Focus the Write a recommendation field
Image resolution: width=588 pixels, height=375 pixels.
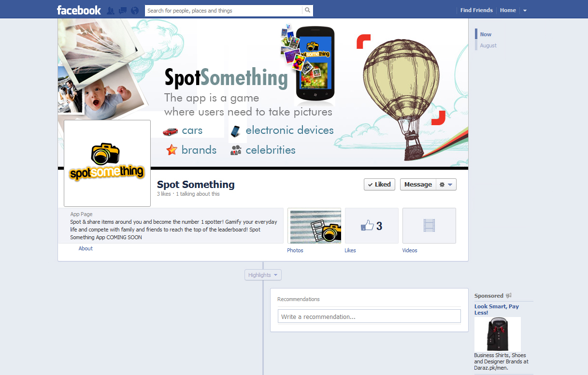click(369, 317)
